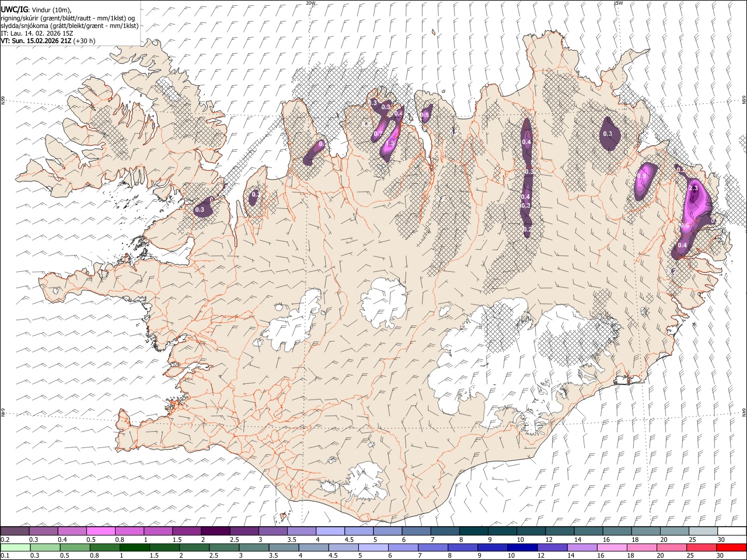Click the 1.5 precipitation value in the north
The height and width of the screenshot is (560, 747).
(x=391, y=143)
